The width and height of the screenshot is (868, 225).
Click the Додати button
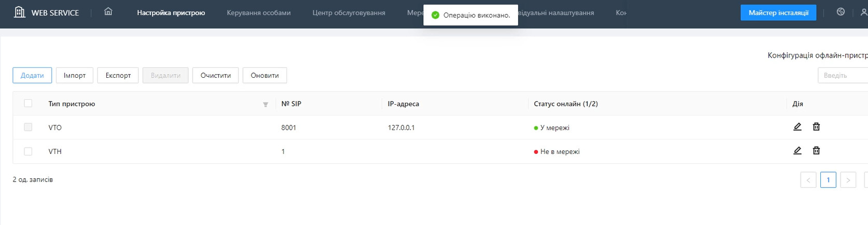tap(32, 75)
